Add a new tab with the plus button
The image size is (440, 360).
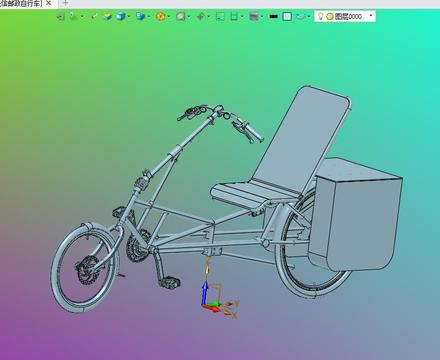(x=66, y=3)
